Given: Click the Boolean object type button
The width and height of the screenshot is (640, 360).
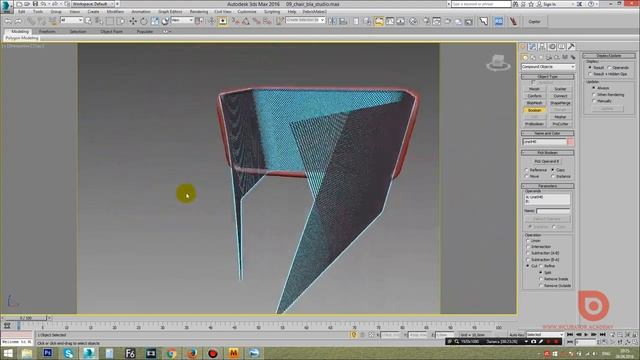Looking at the screenshot, I should pos(534,110).
